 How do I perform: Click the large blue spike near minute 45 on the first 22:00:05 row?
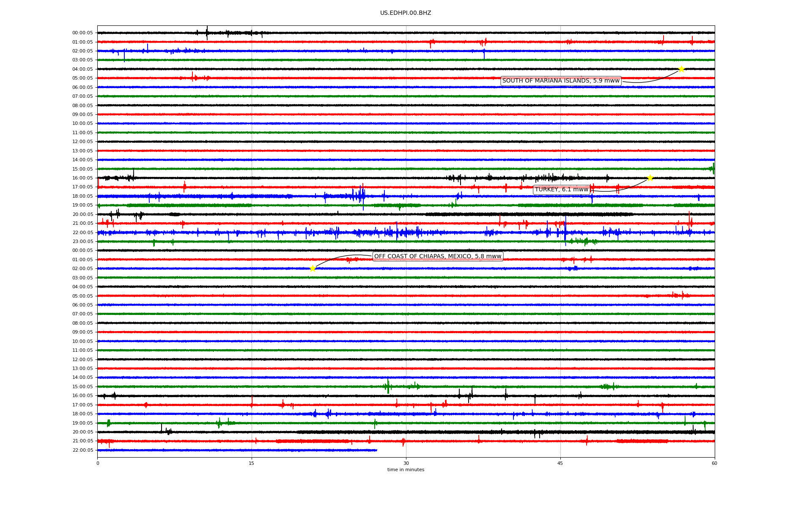click(565, 232)
